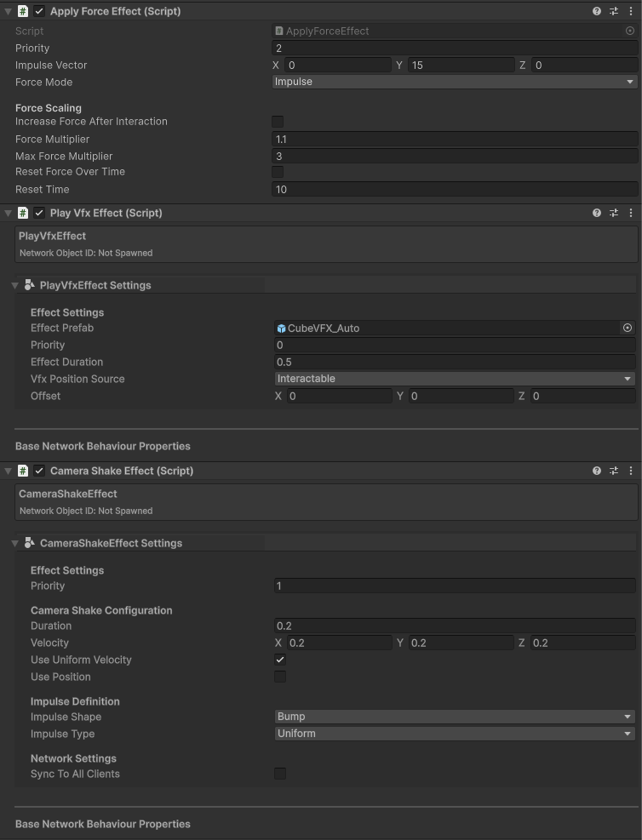
Task: Enable Increase Force After Interaction checkbox
Action: [278, 122]
